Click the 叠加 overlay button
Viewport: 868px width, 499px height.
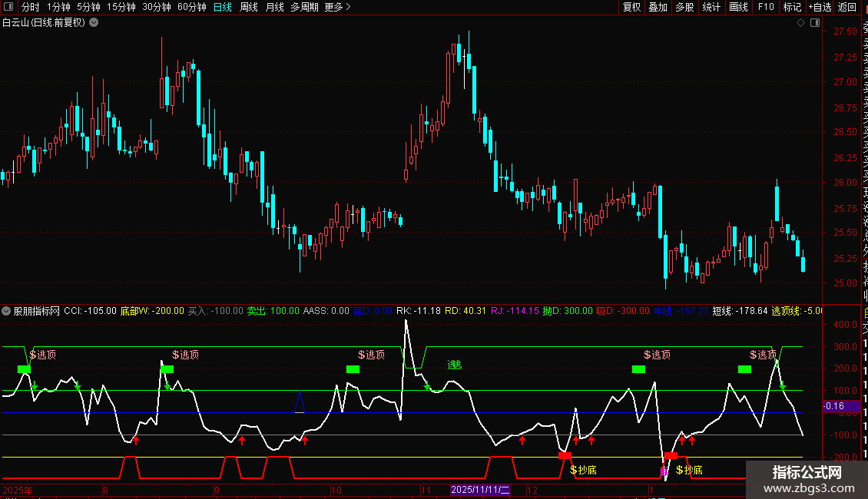click(658, 7)
